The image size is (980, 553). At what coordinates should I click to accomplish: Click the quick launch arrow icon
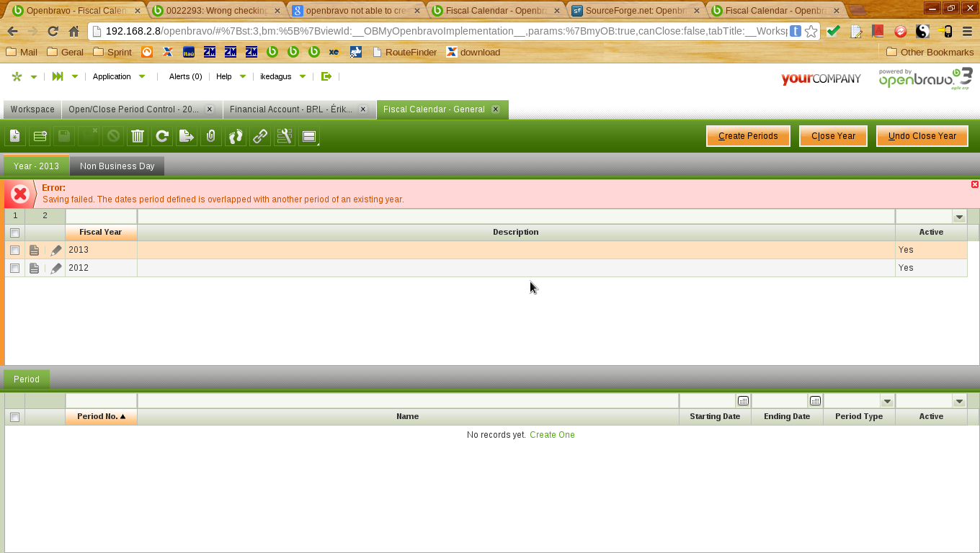[x=58, y=76]
